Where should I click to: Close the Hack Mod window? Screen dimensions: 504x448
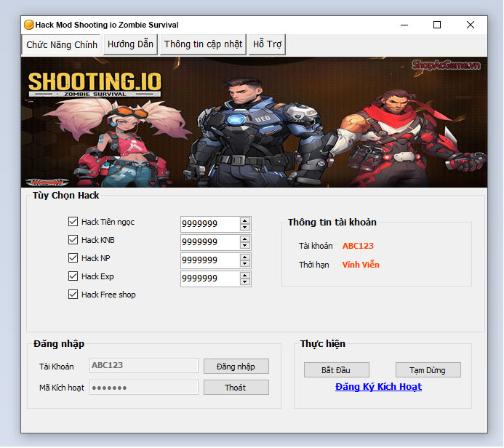[471, 25]
